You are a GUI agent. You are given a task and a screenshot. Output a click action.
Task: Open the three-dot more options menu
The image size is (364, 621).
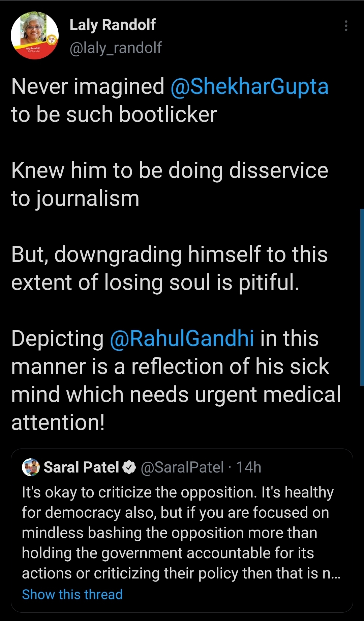(x=346, y=26)
